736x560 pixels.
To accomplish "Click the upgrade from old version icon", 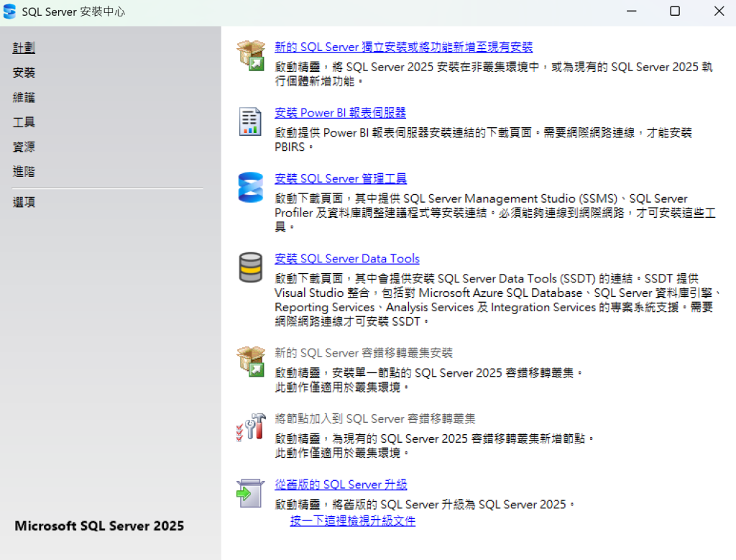I will click(x=251, y=493).
